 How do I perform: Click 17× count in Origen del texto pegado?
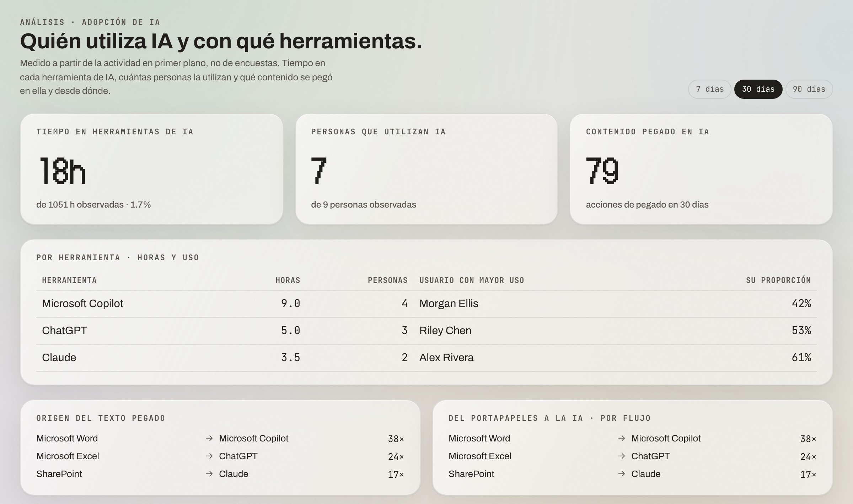coord(396,474)
